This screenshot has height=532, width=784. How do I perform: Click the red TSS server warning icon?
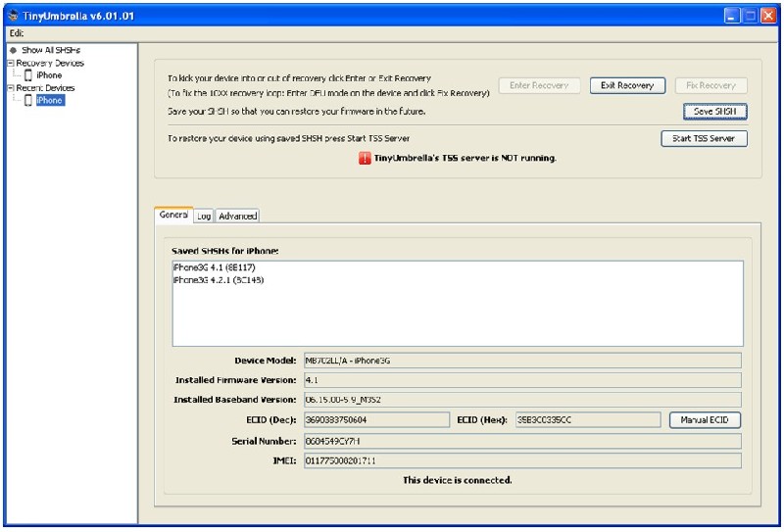[366, 158]
